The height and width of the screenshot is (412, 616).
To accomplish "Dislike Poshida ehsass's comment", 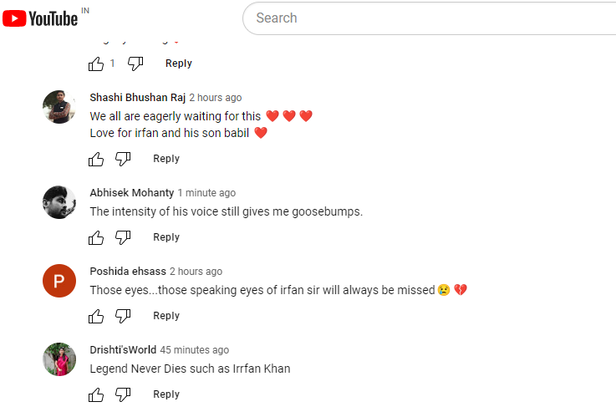I will pos(123,316).
